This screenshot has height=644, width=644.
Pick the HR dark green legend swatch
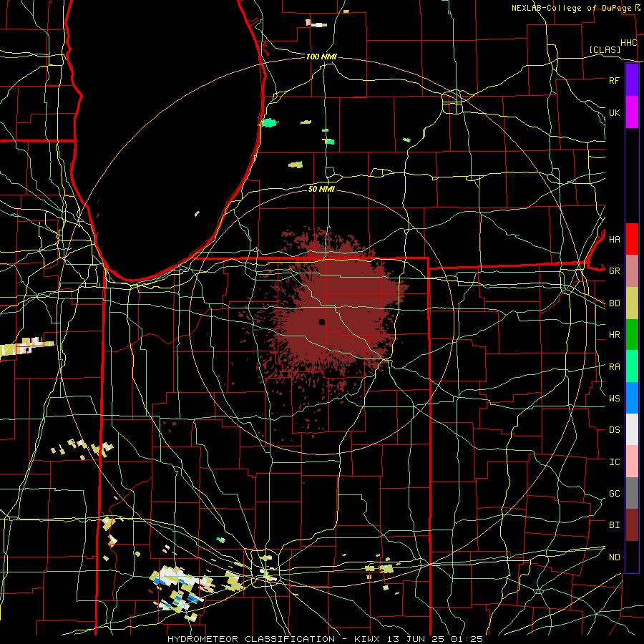tap(632, 334)
